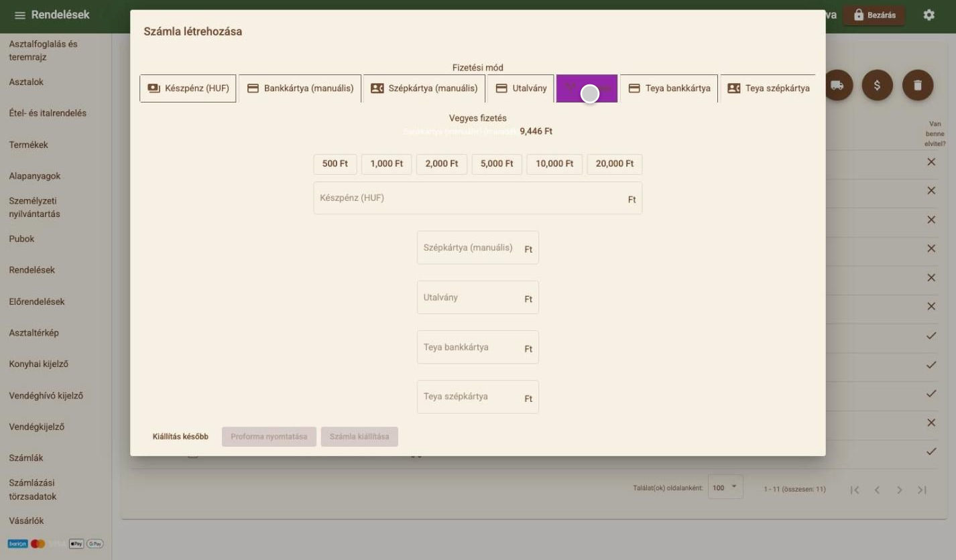Go to the previous results page

[877, 490]
